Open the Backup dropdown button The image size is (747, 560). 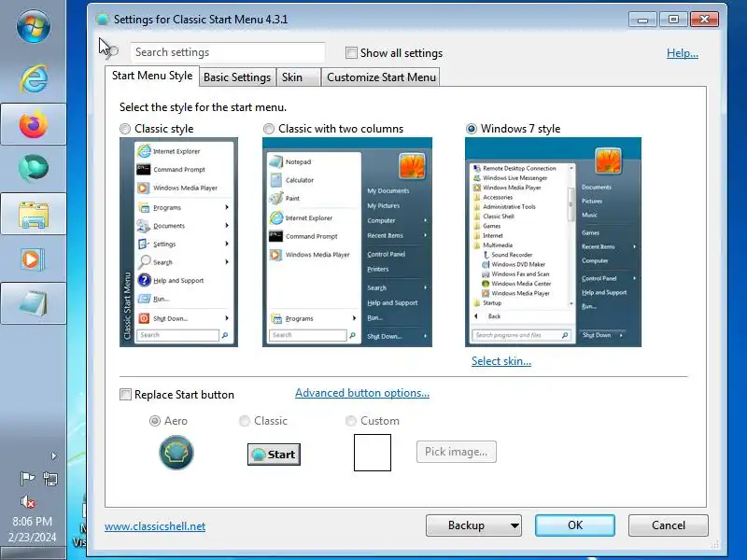(473, 525)
